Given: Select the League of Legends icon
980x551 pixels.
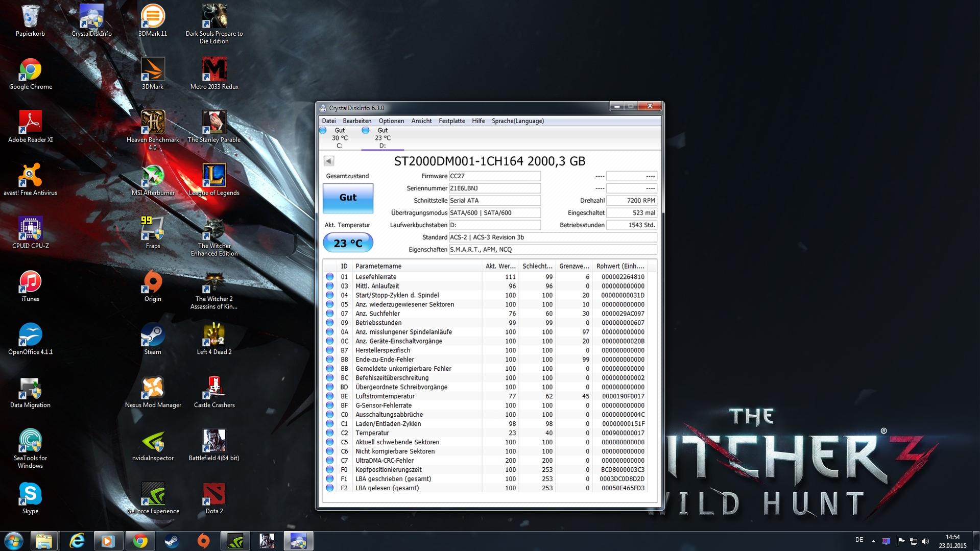Looking at the screenshot, I should (x=214, y=180).
